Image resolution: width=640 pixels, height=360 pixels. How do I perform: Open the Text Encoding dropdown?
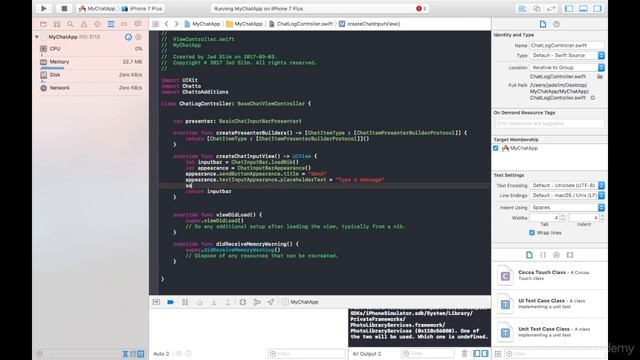(x=567, y=185)
